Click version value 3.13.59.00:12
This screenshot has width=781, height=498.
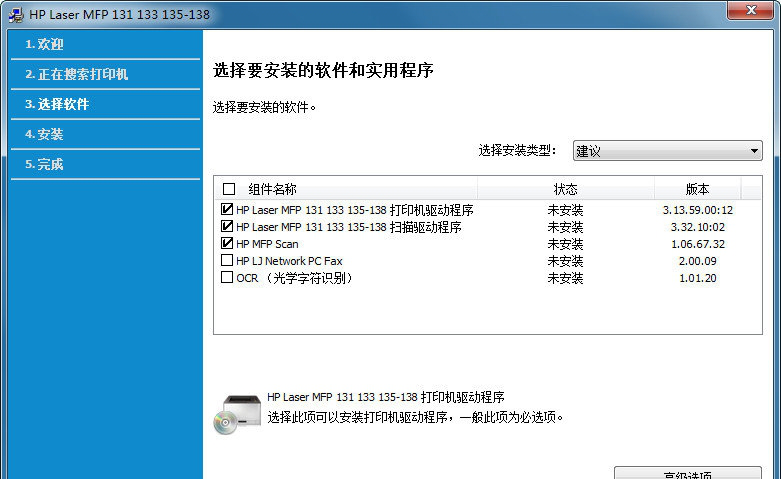[697, 210]
